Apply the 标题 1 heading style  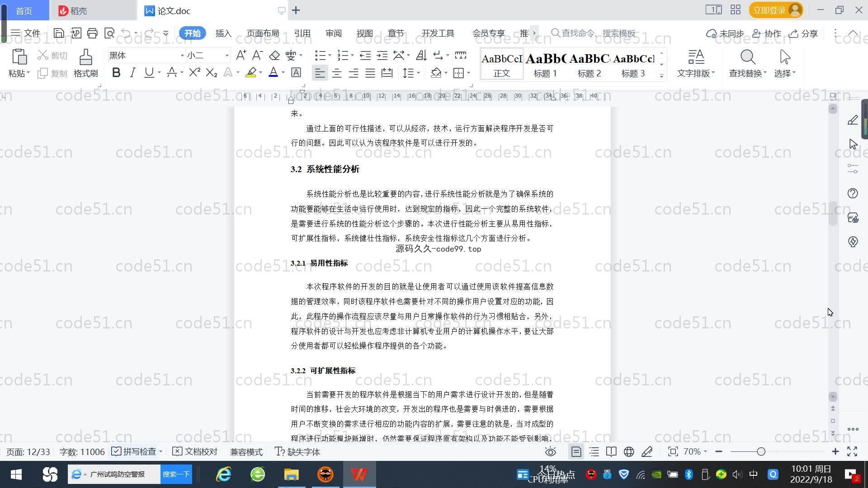(x=545, y=64)
